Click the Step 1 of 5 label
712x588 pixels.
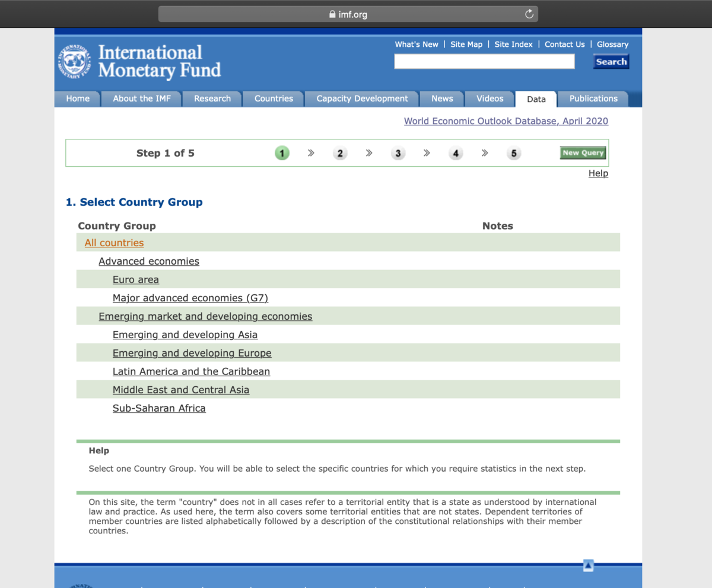tap(166, 153)
